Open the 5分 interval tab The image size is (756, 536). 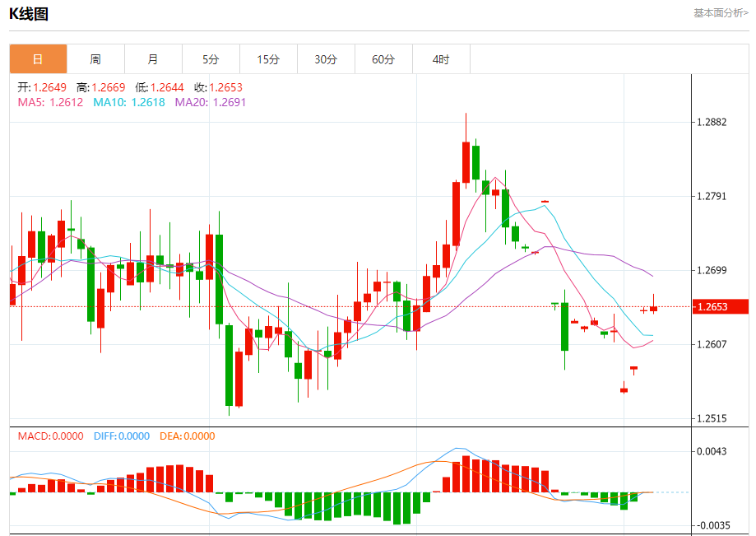[x=211, y=58]
